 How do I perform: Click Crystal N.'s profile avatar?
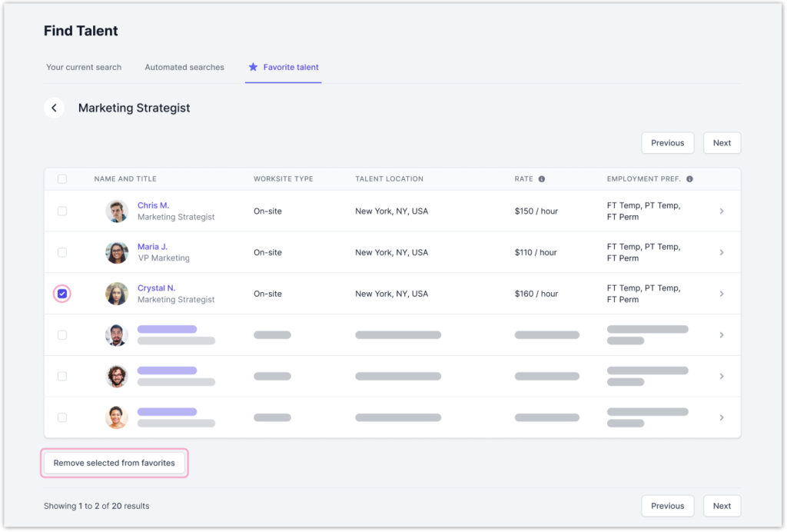(x=117, y=294)
